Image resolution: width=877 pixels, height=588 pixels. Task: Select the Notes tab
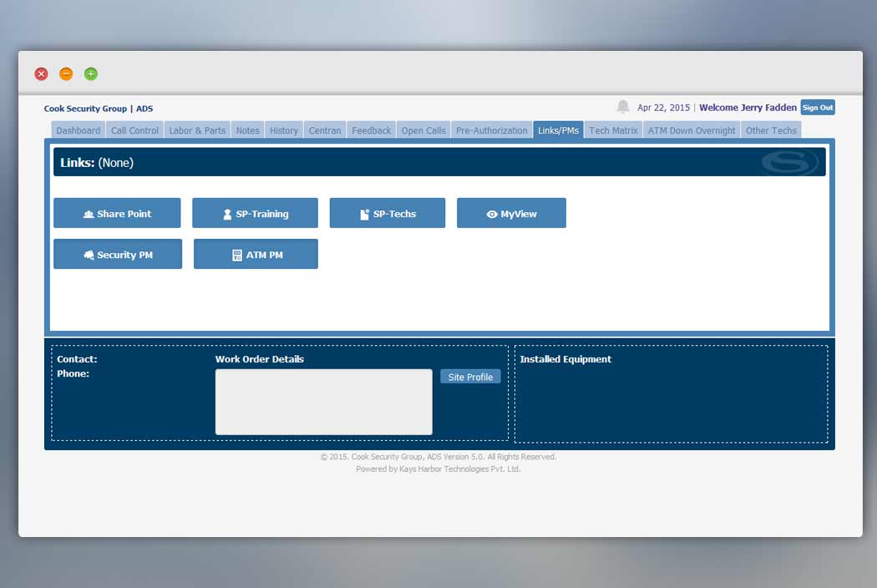pos(248,130)
